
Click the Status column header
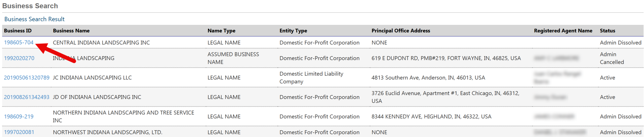tap(607, 31)
